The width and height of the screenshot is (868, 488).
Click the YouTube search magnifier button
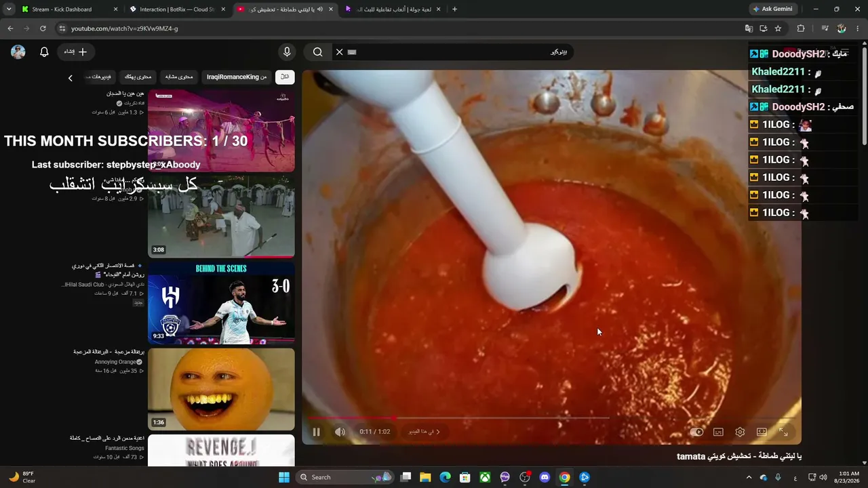317,52
